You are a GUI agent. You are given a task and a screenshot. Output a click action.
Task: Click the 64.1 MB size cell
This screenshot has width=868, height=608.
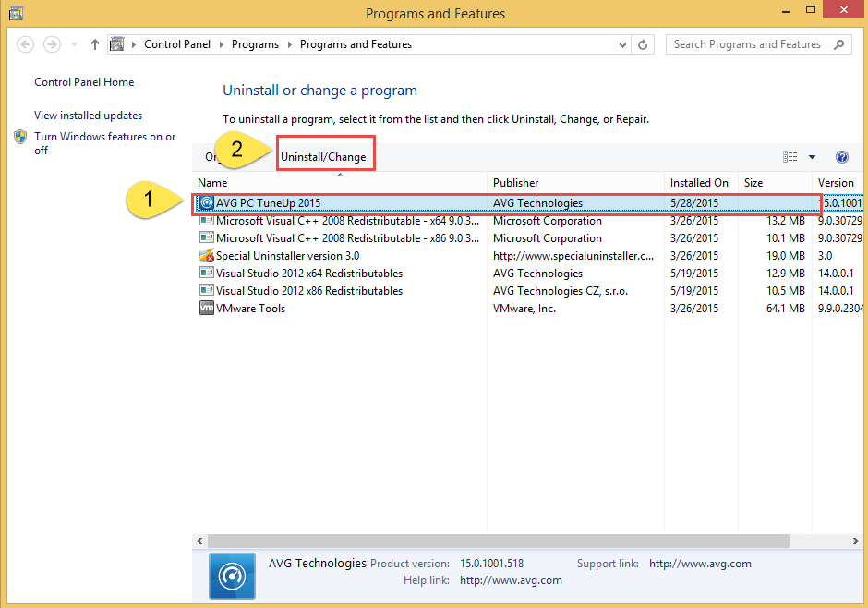click(786, 309)
